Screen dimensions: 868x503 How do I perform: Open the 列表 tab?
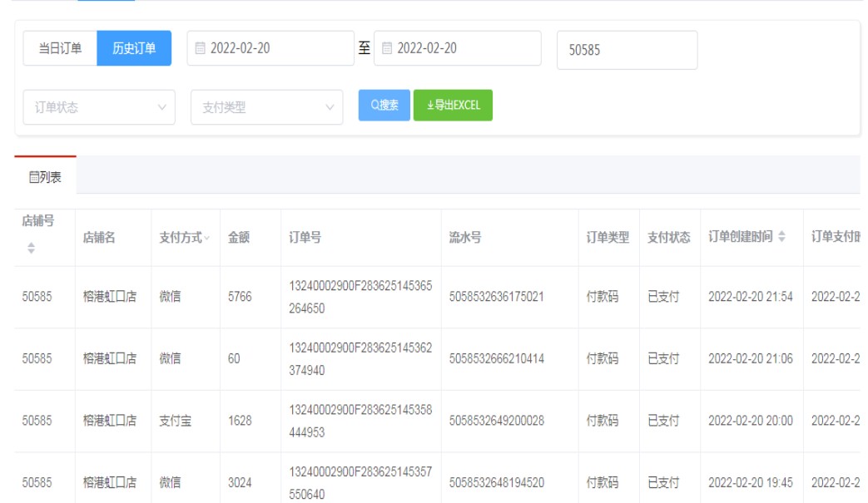coord(46,176)
